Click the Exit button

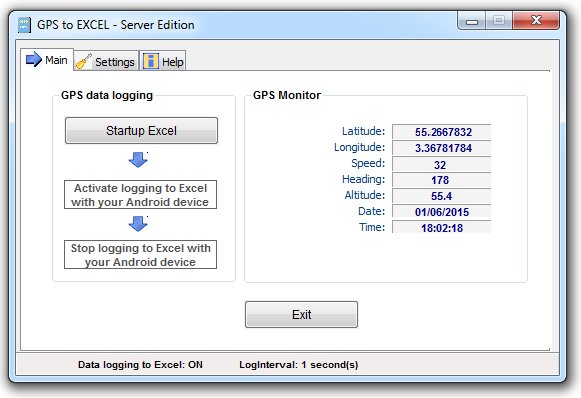(x=301, y=315)
